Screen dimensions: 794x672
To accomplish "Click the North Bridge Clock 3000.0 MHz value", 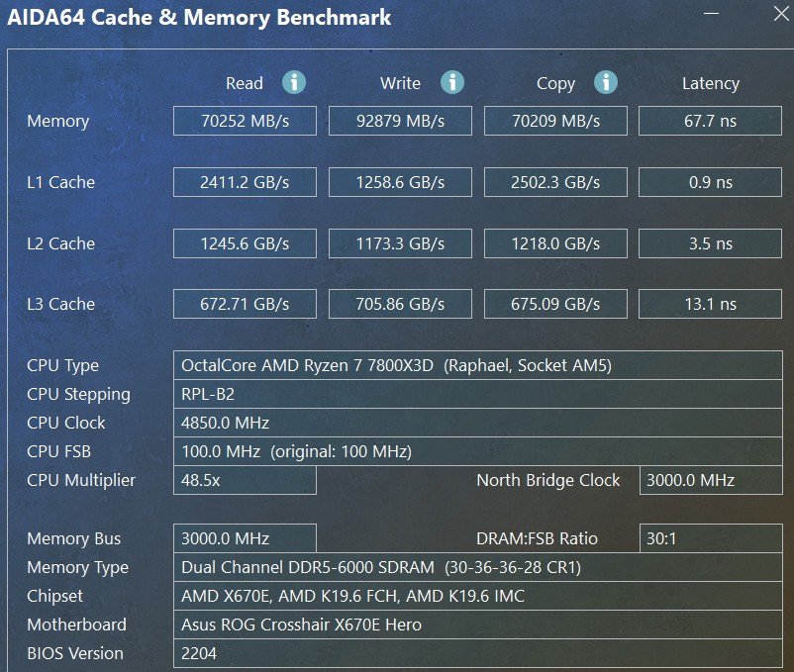I will (x=711, y=480).
